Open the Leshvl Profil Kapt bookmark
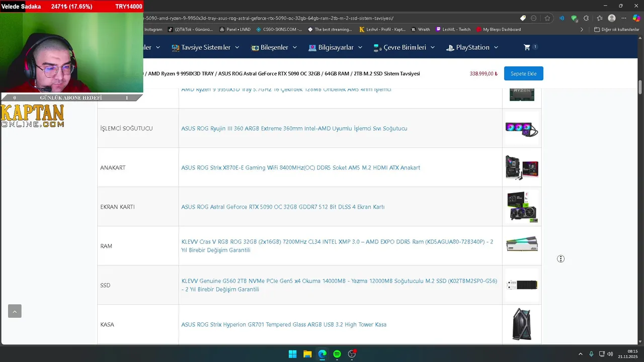Image resolution: width=644 pixels, height=362 pixels. click(382, 30)
